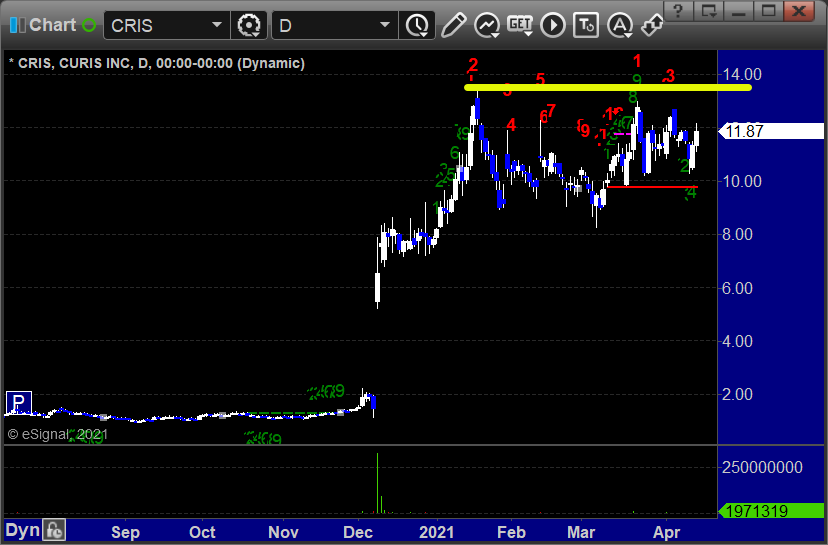Click the 14.00 price axis label
Screen dimensions: 828x545
point(742,74)
